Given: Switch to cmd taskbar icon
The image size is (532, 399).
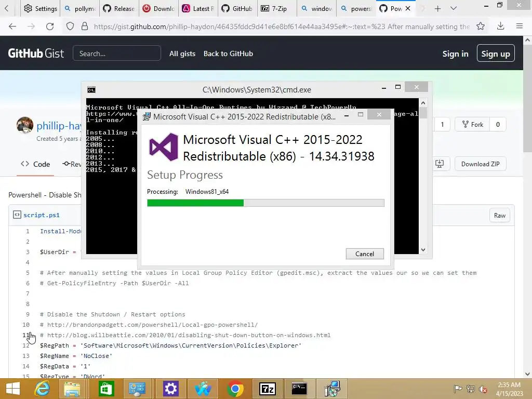Looking at the screenshot, I should 299,389.
